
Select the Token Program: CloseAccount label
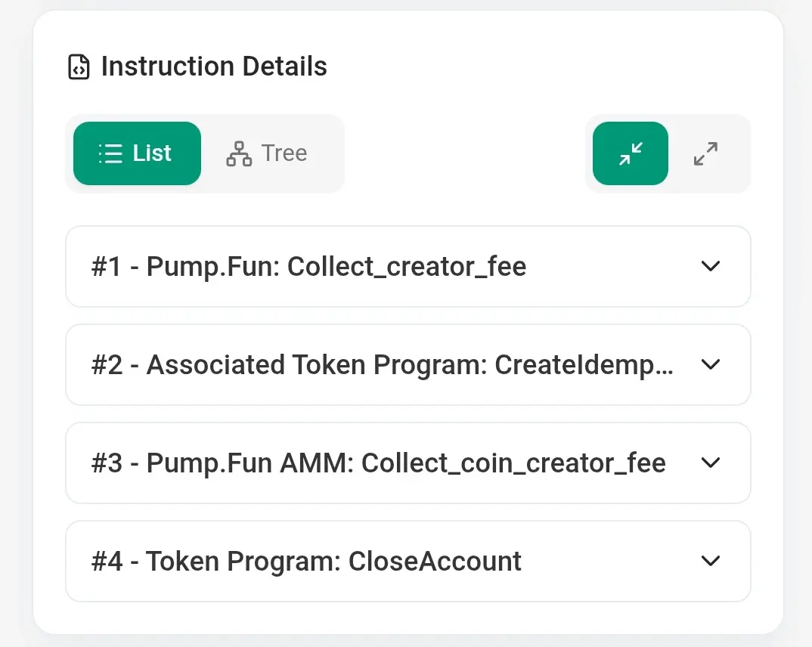[333, 561]
